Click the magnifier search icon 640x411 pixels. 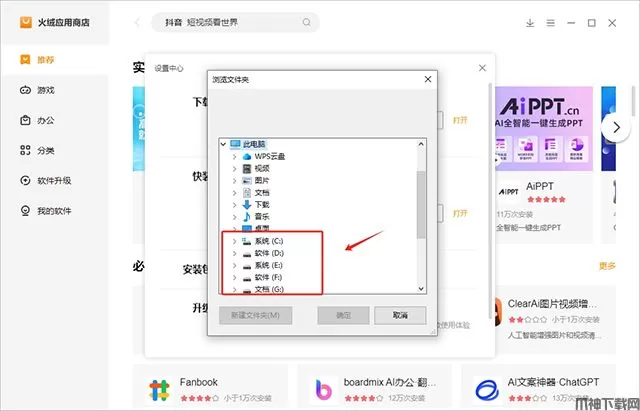[x=307, y=22]
